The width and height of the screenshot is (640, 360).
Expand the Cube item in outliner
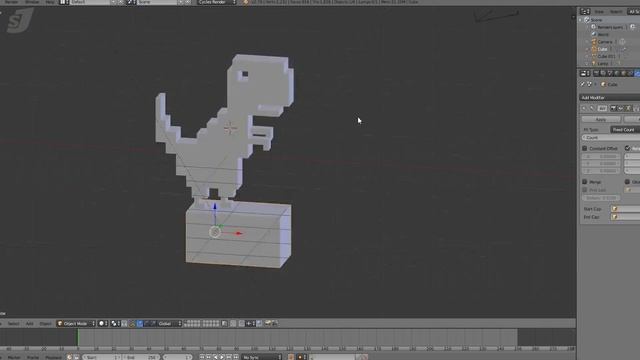click(x=587, y=49)
